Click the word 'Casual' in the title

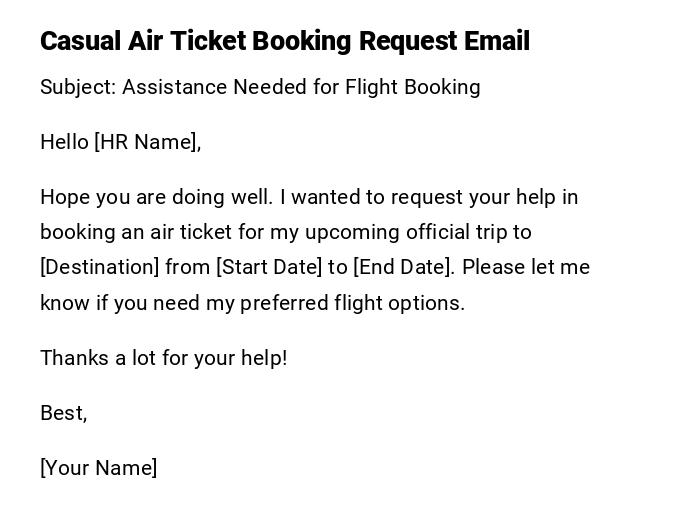79,41
